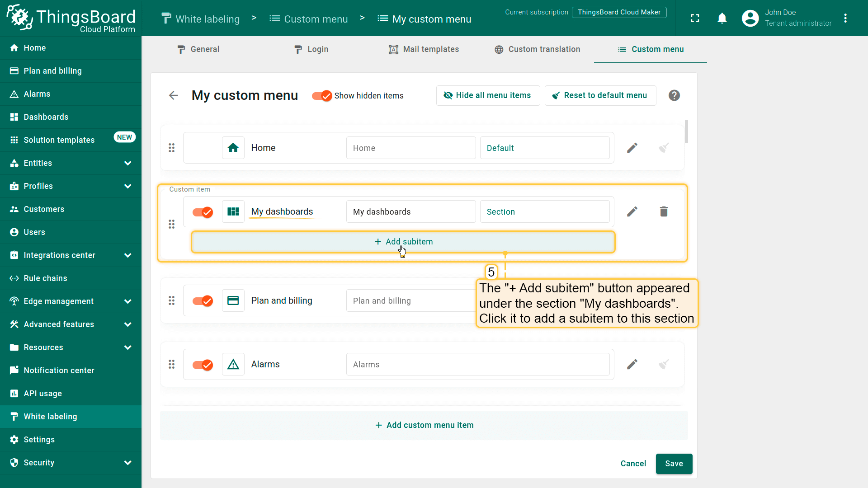The image size is (868, 488).
Task: Click the My dashboards name input field
Action: click(x=410, y=212)
